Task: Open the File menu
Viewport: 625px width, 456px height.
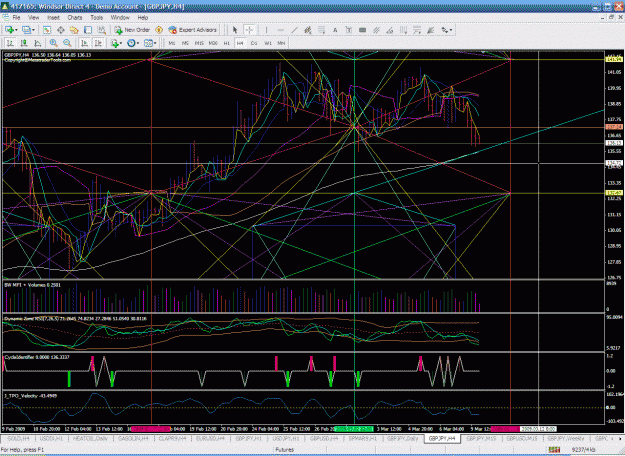Action: [16, 18]
